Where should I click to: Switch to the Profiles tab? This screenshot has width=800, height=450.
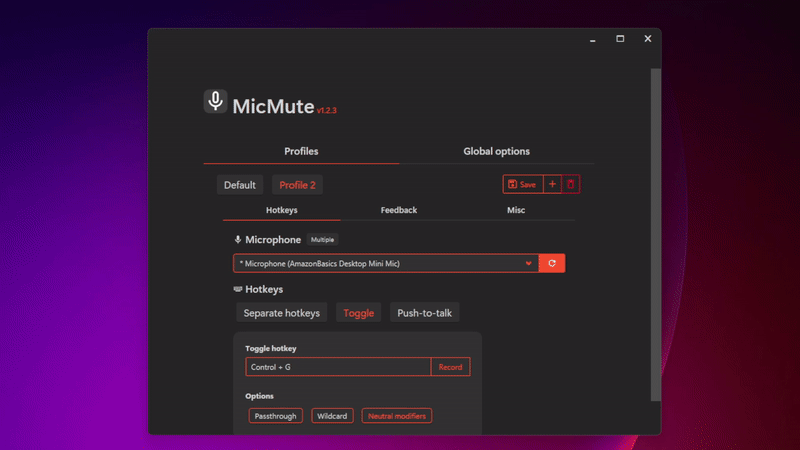[301, 152]
